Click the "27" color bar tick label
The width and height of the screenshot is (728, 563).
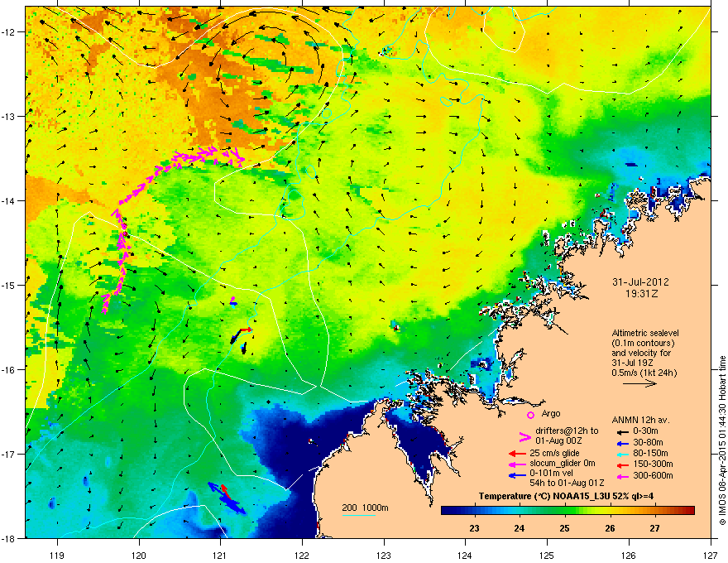click(x=654, y=528)
